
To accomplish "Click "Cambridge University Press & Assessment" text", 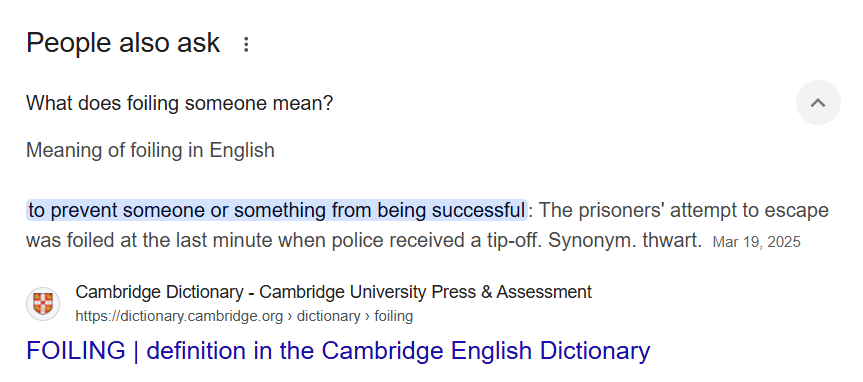I will point(425,292).
